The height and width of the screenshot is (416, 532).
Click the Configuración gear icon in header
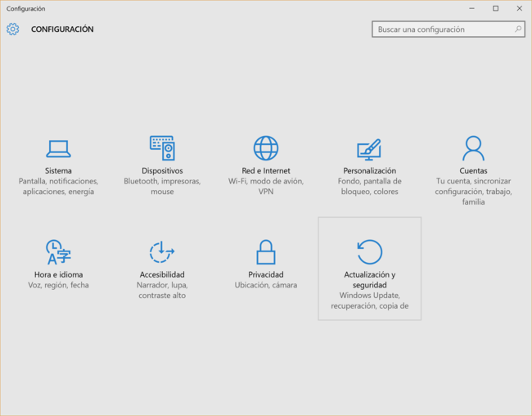pos(12,29)
